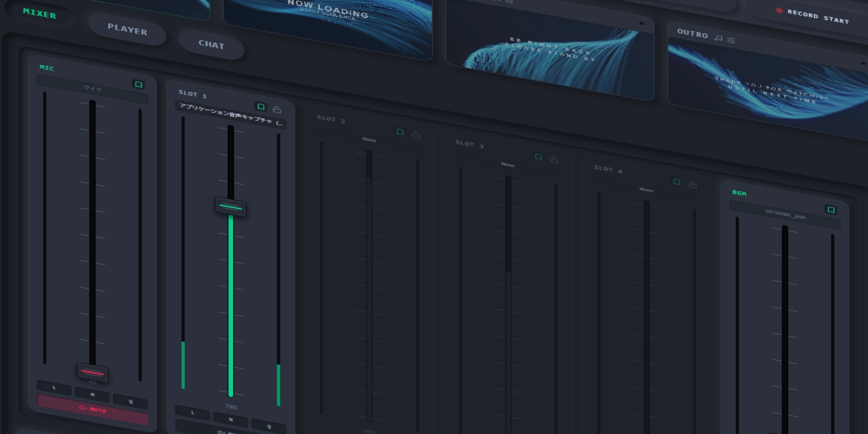Screen dimensions: 868x434
Task: Open the Slot 4 source dropdown showing None
Action: [647, 190]
